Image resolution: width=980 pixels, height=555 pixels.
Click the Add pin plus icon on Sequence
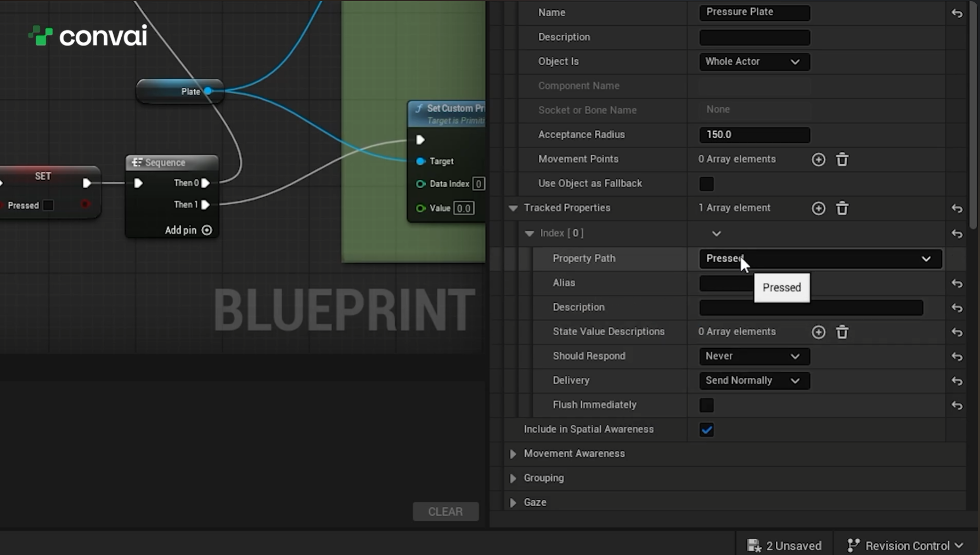(x=207, y=230)
